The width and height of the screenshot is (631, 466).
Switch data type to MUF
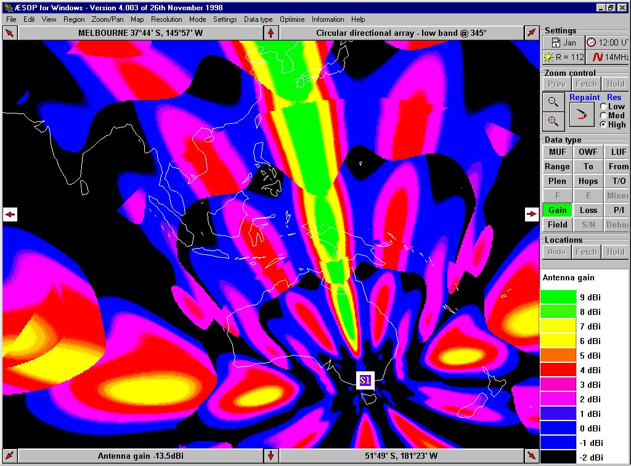pos(557,152)
